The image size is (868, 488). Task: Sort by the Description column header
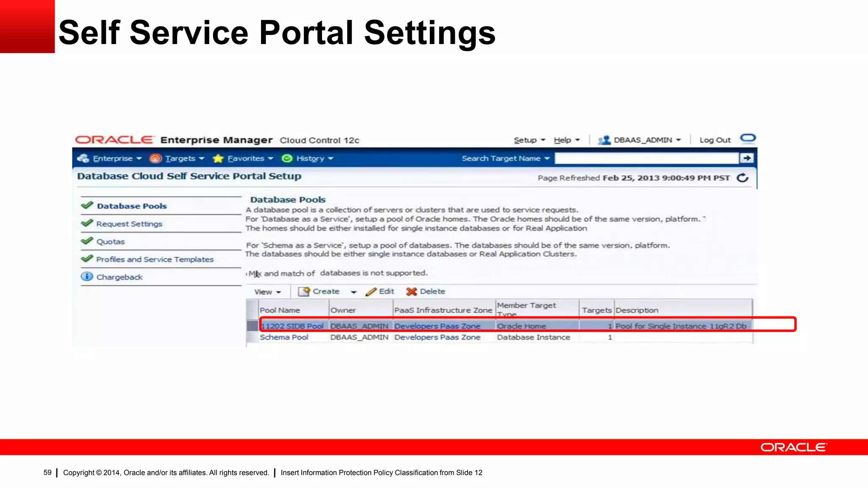point(637,310)
